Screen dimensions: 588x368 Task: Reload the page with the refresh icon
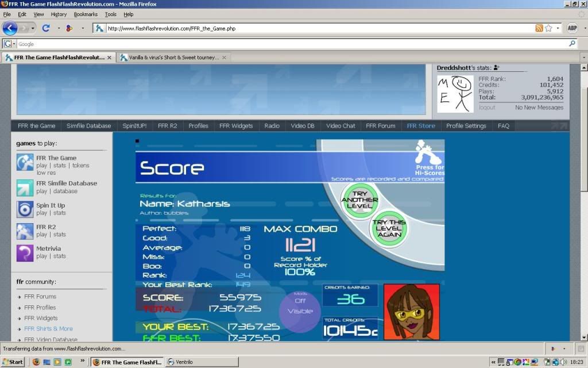tap(46, 28)
